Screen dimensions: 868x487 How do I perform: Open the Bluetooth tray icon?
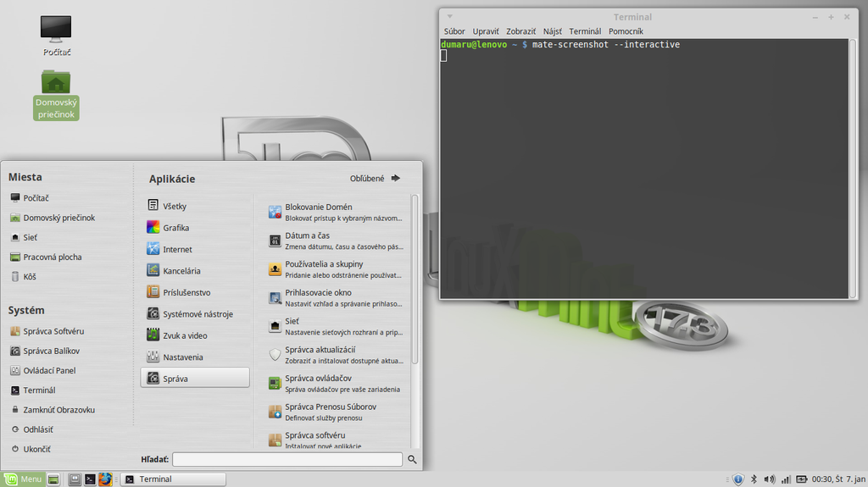pyautogui.click(x=754, y=479)
